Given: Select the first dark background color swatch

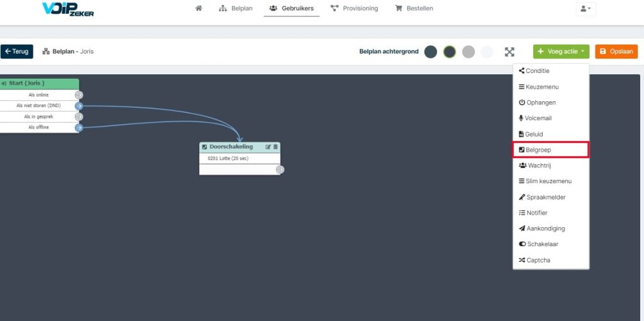Looking at the screenshot, I should coord(430,52).
